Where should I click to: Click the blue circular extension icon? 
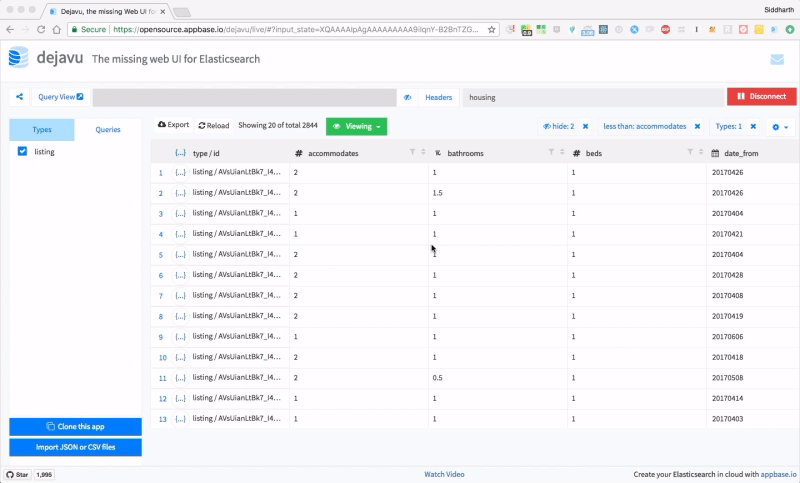coord(634,30)
